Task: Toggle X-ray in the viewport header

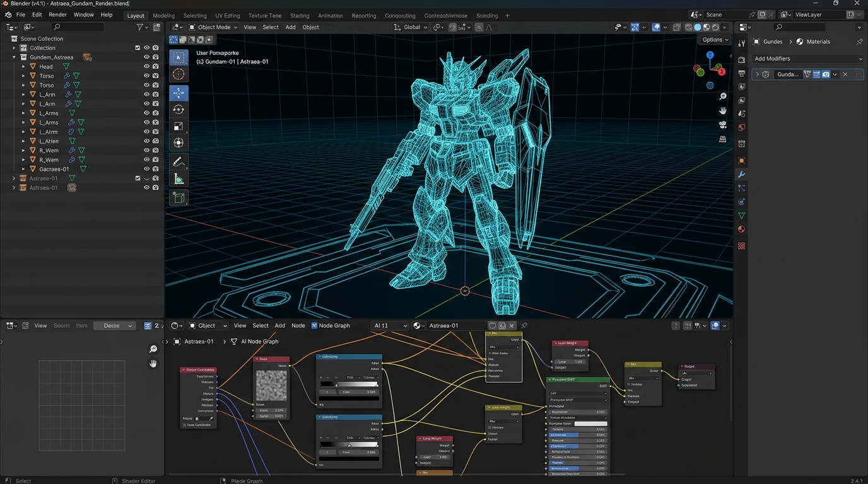Action: [x=677, y=27]
